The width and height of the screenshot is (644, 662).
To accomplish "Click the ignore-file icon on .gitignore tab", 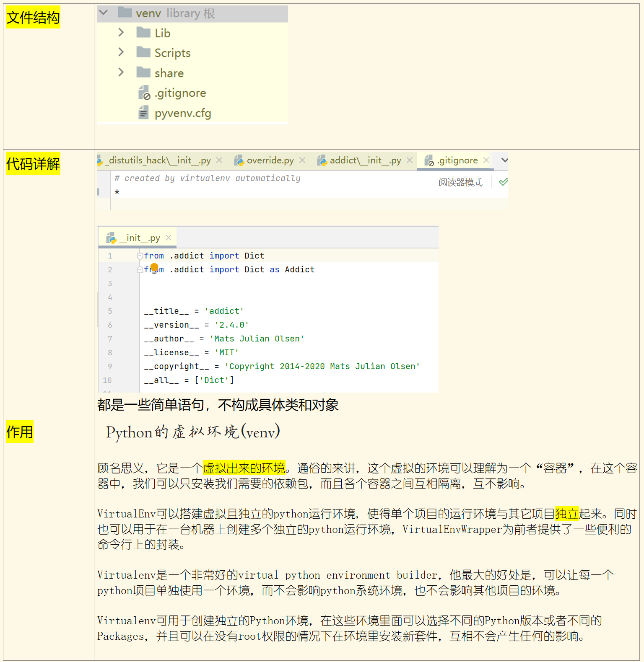I will pyautogui.click(x=429, y=160).
